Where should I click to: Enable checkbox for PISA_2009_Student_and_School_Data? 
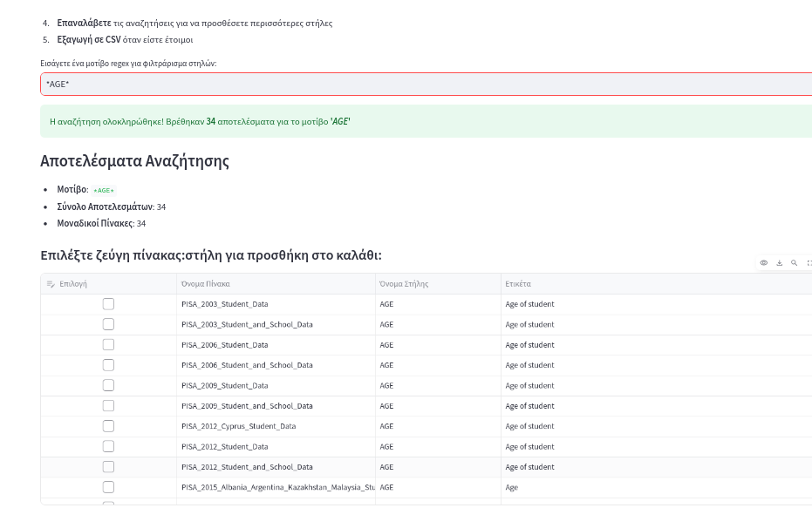tap(108, 405)
